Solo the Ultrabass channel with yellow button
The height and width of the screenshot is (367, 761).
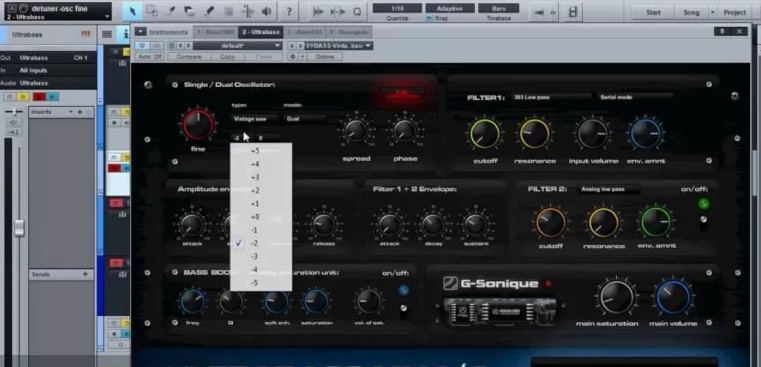23,97
